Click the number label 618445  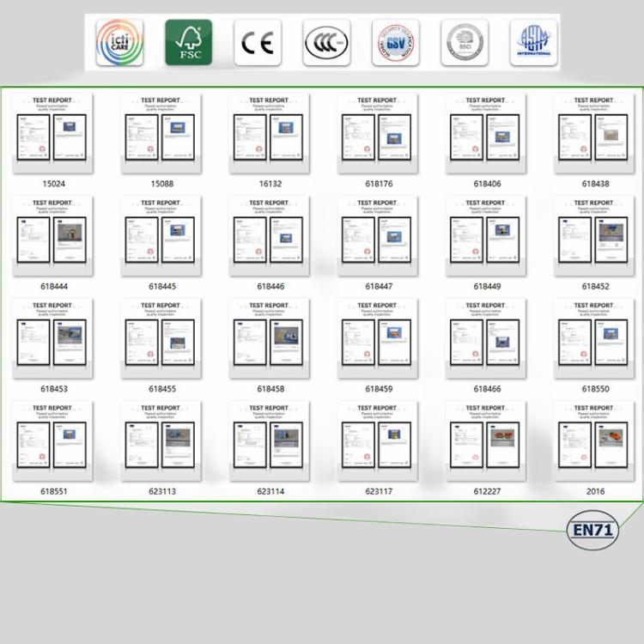click(x=161, y=286)
